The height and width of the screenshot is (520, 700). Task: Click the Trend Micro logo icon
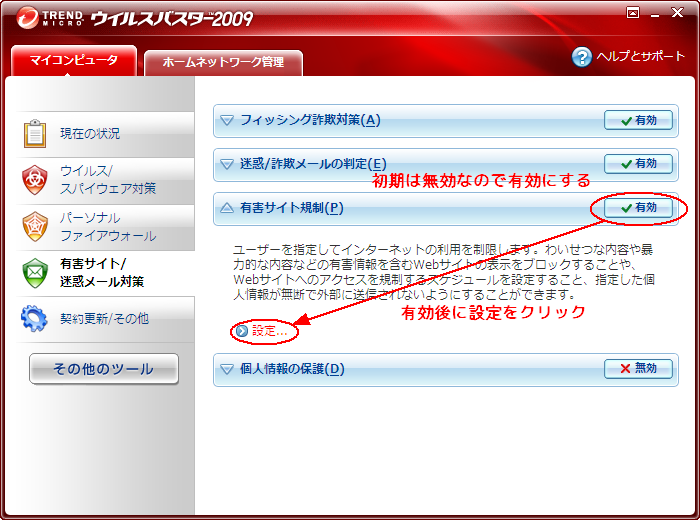[27, 18]
